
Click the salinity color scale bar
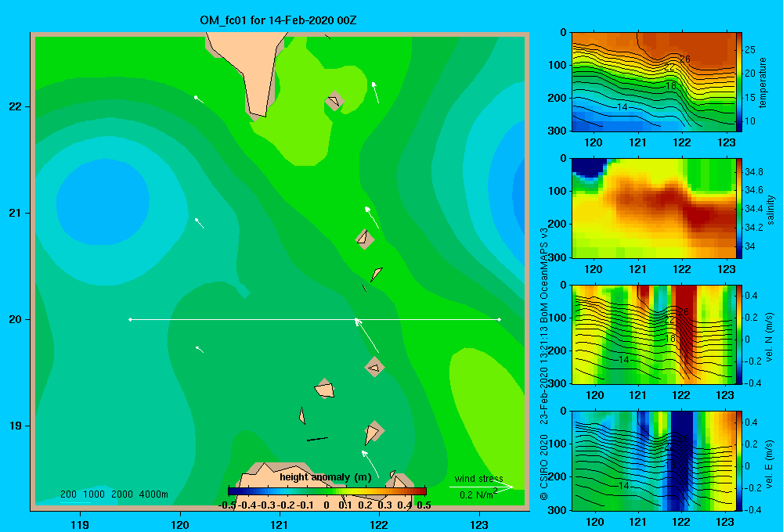[x=739, y=208]
